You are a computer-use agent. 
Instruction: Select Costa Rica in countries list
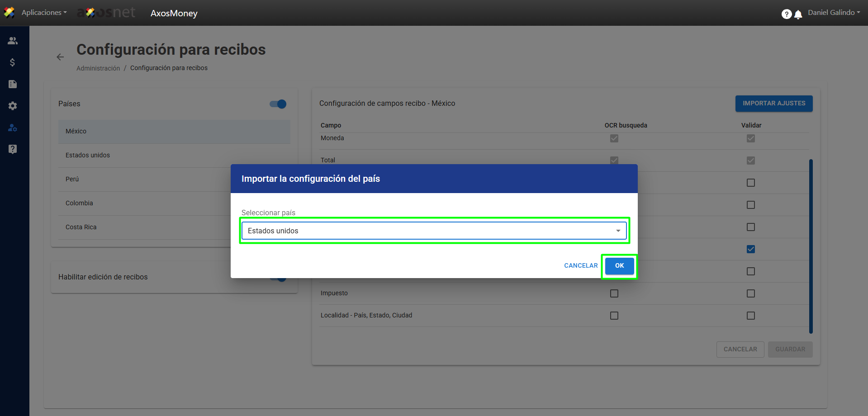coord(81,227)
